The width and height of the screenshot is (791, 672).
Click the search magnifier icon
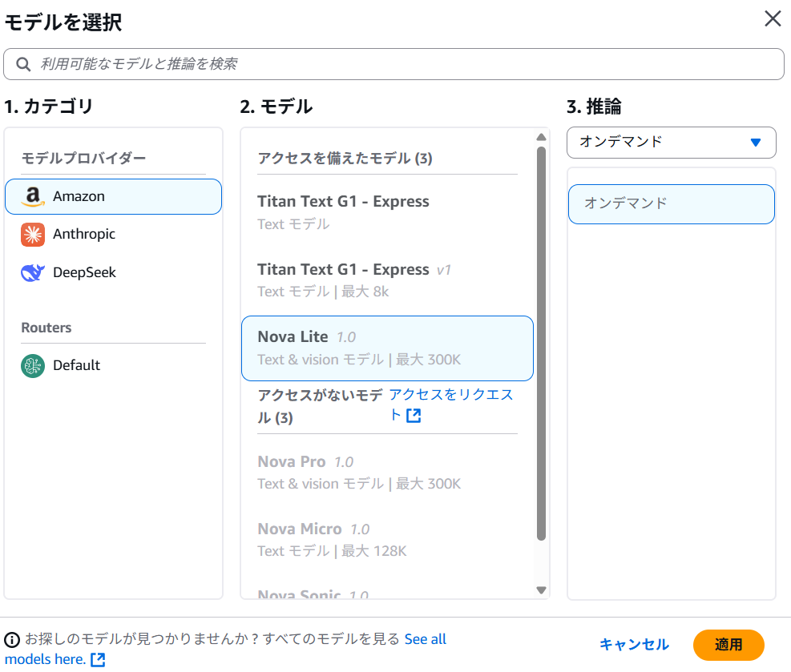pos(23,64)
